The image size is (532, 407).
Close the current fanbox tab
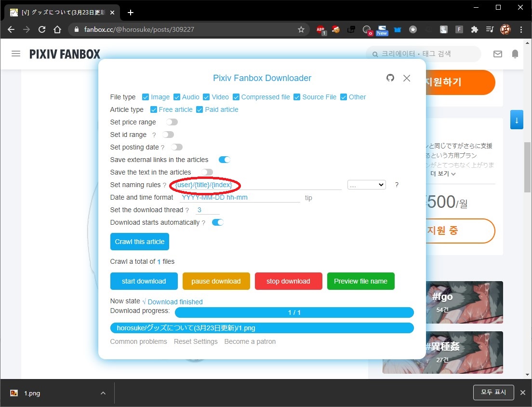click(112, 13)
